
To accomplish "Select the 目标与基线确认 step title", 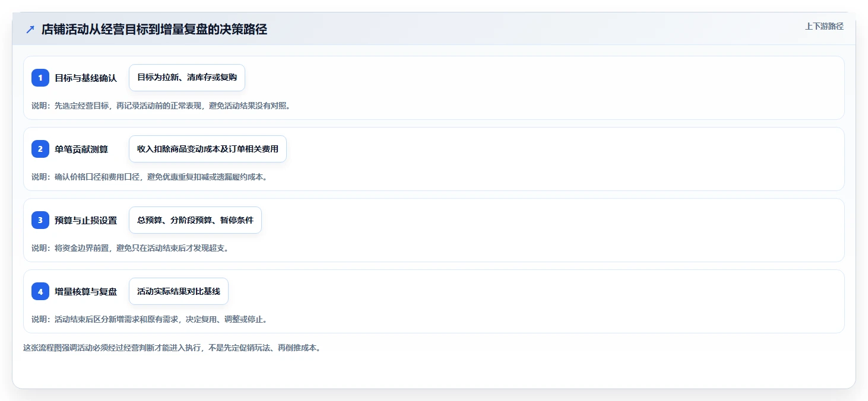I will (x=86, y=78).
